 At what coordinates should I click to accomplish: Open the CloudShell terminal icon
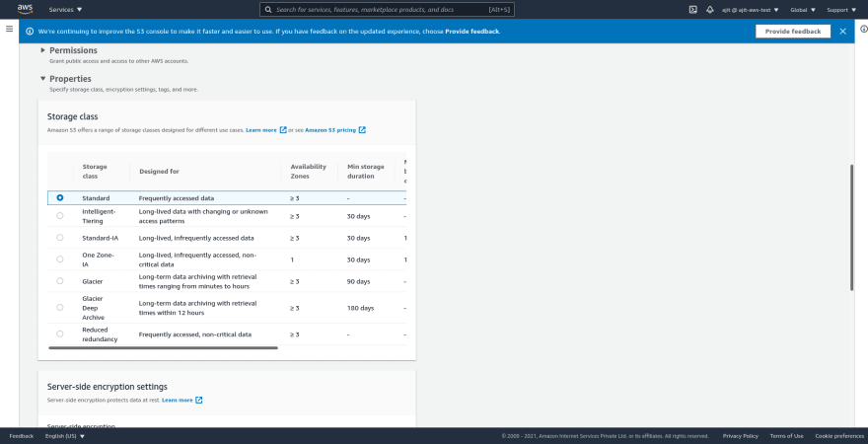coord(692,10)
